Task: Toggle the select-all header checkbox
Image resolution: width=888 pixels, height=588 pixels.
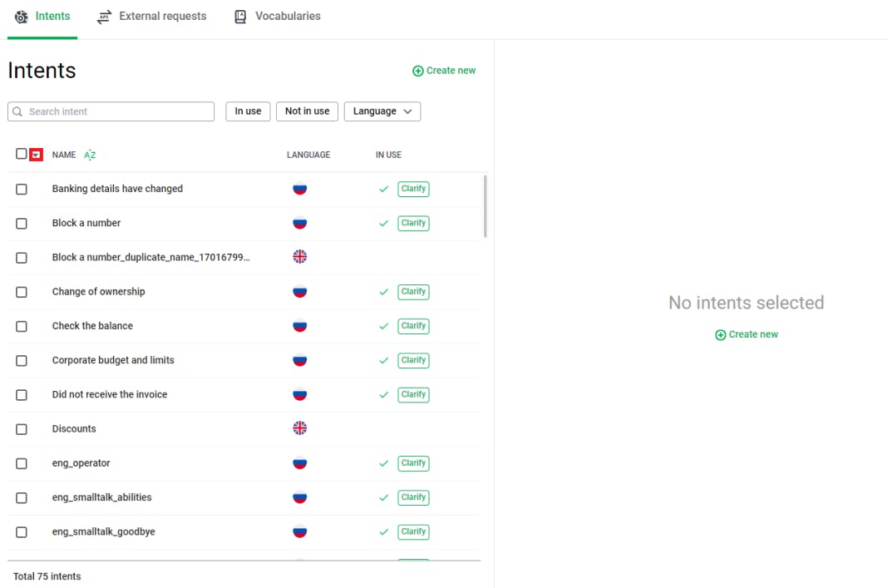Action: pos(22,154)
